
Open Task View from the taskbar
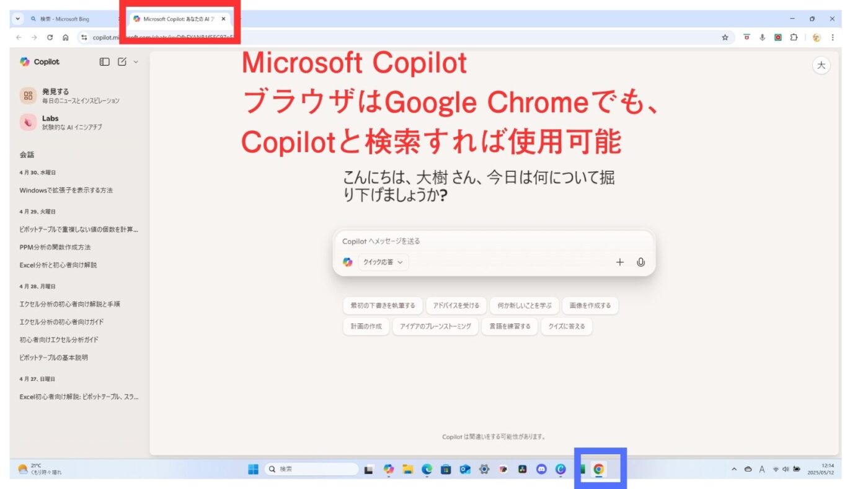[368, 470]
